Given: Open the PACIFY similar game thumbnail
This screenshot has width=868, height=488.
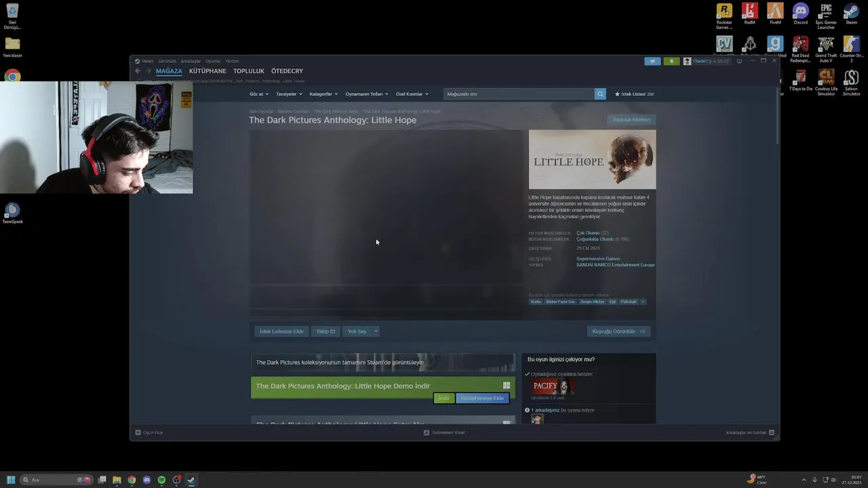Looking at the screenshot, I should coord(553,386).
